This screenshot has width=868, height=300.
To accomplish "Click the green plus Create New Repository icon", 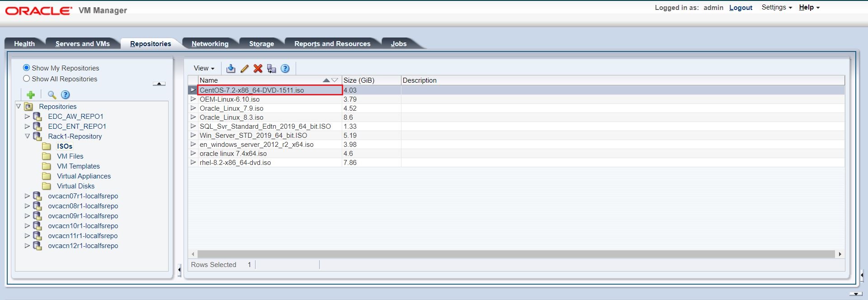I will coord(31,94).
